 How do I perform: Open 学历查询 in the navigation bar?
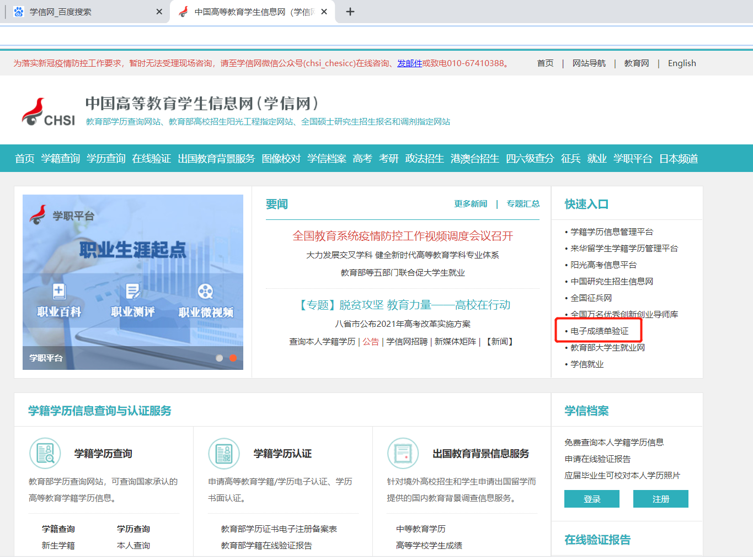(x=106, y=159)
